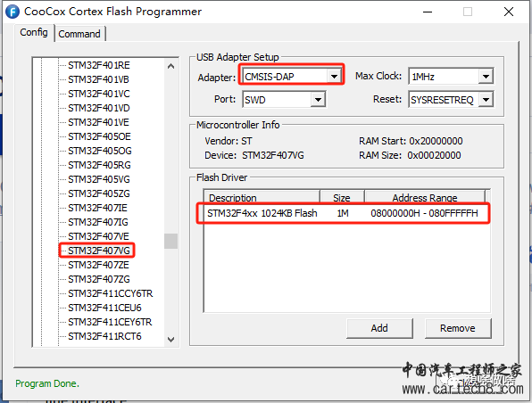This screenshot has height=403, width=532.
Task: Select STM32F401VE in device tree
Action: 98,122
